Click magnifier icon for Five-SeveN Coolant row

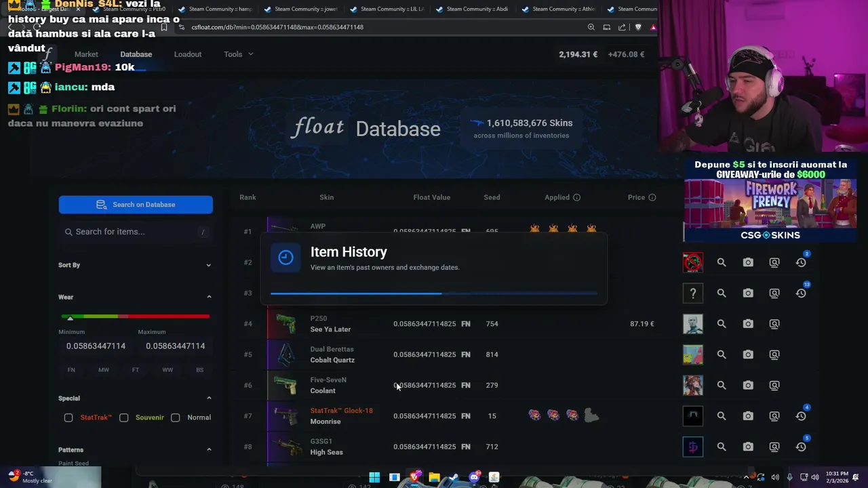[x=722, y=385]
